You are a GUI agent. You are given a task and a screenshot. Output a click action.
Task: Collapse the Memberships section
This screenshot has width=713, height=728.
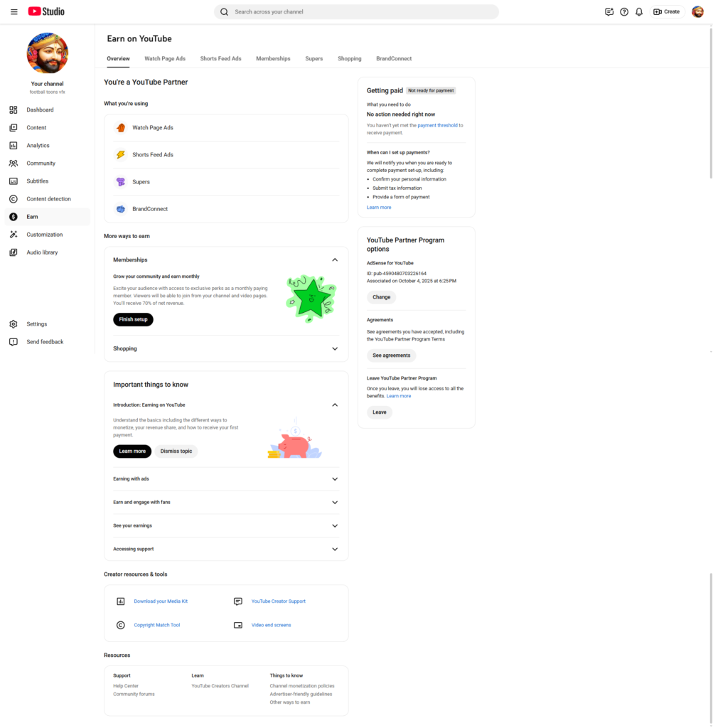coord(335,260)
